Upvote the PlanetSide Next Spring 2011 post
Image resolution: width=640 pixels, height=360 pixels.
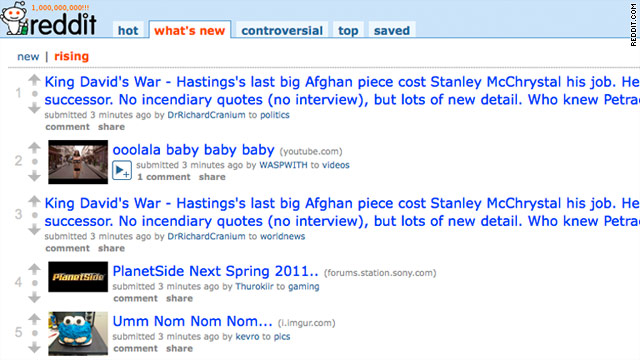(34, 269)
